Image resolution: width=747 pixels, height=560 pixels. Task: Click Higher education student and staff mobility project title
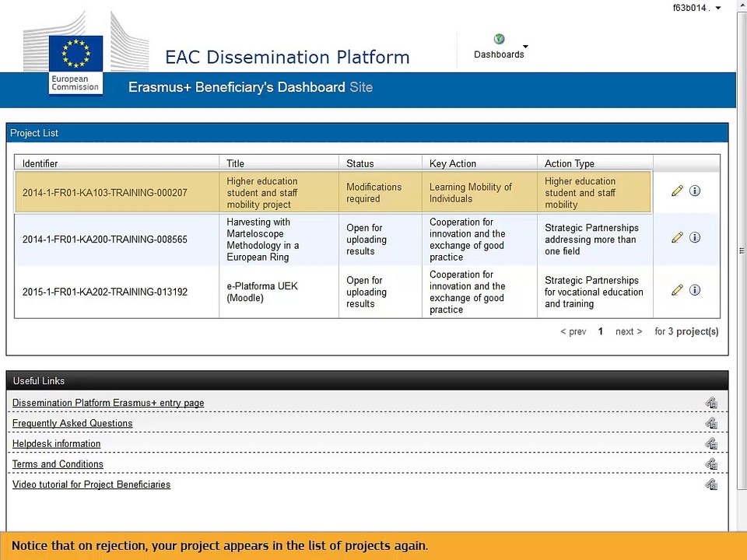(262, 193)
